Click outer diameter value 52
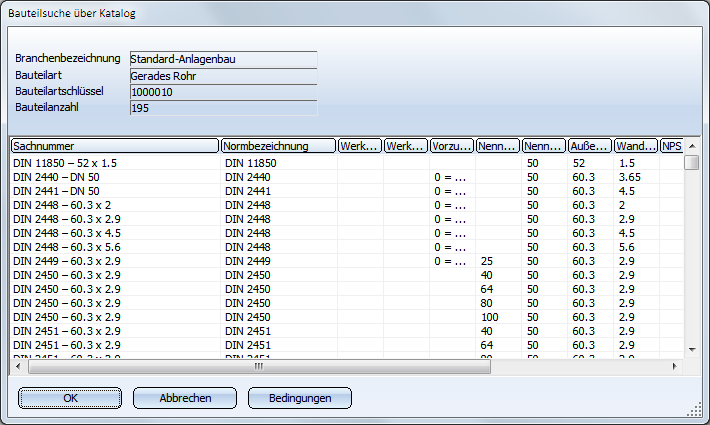This screenshot has width=710, height=425. coord(579,163)
